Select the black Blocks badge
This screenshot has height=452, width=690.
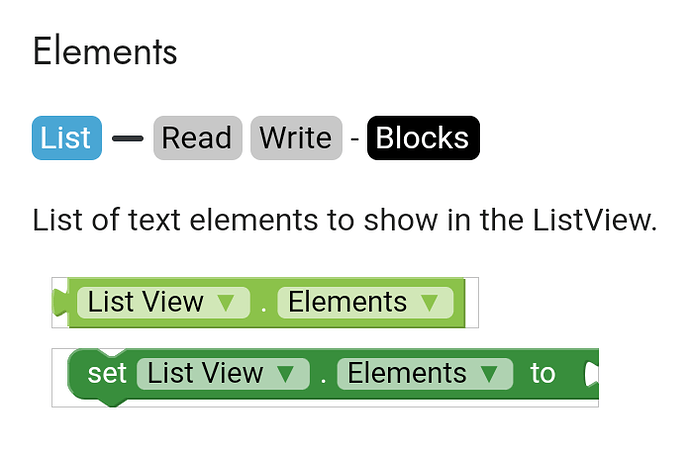(423, 138)
